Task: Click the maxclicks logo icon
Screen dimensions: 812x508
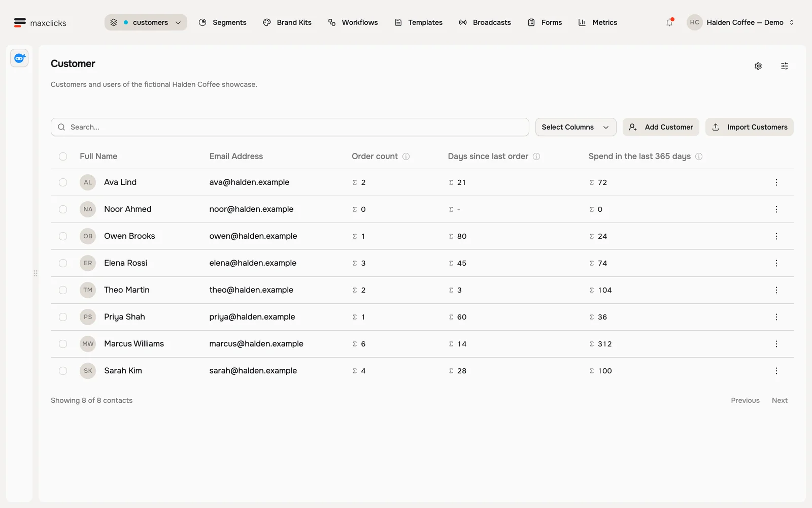Action: pos(20,22)
